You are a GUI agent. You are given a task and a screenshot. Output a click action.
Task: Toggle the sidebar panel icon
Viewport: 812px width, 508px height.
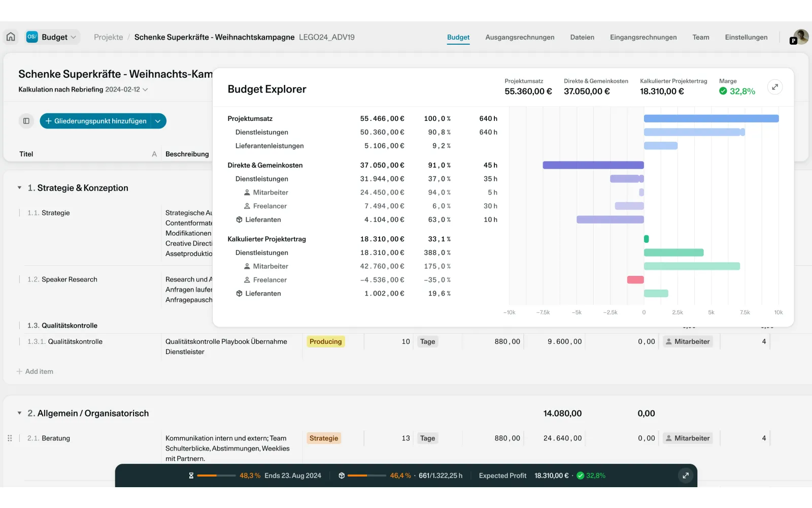26,121
